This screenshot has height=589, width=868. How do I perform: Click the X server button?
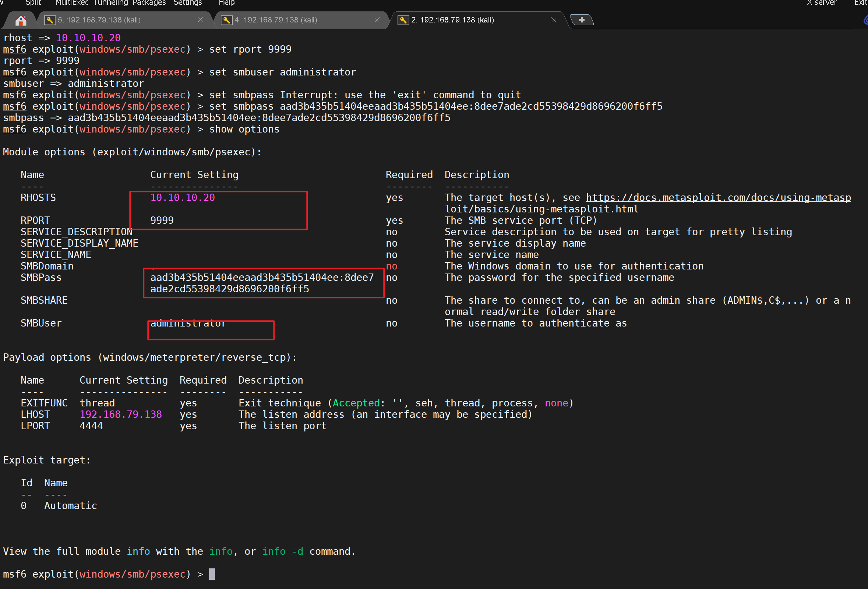tap(822, 3)
